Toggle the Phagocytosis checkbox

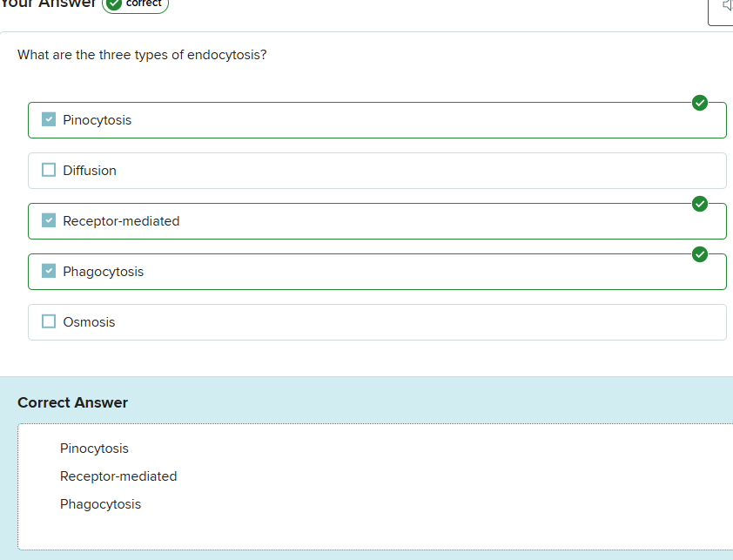(49, 271)
